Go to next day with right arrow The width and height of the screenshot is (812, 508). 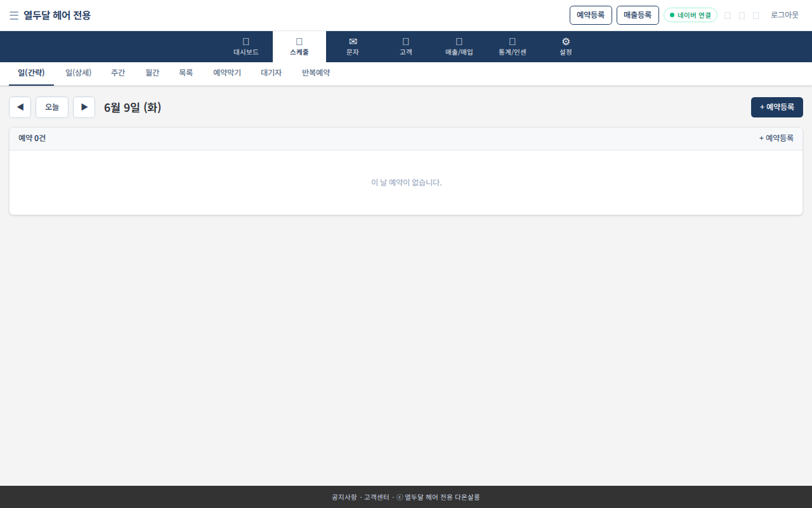[x=84, y=107]
